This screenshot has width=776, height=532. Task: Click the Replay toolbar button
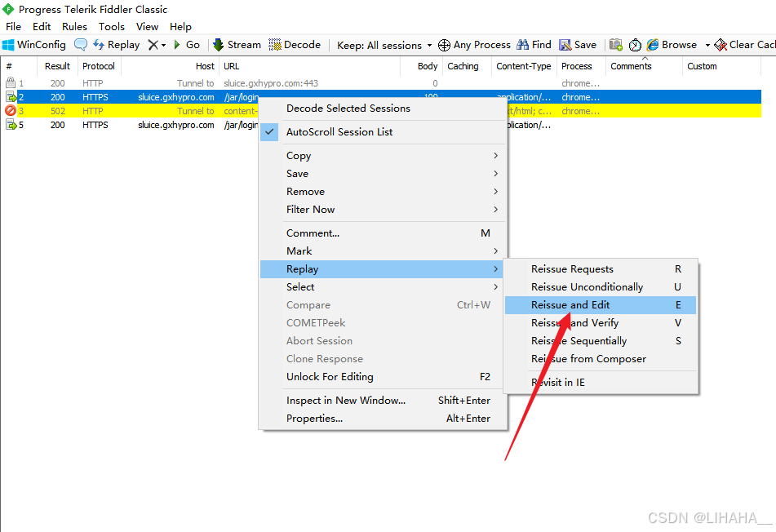[117, 45]
